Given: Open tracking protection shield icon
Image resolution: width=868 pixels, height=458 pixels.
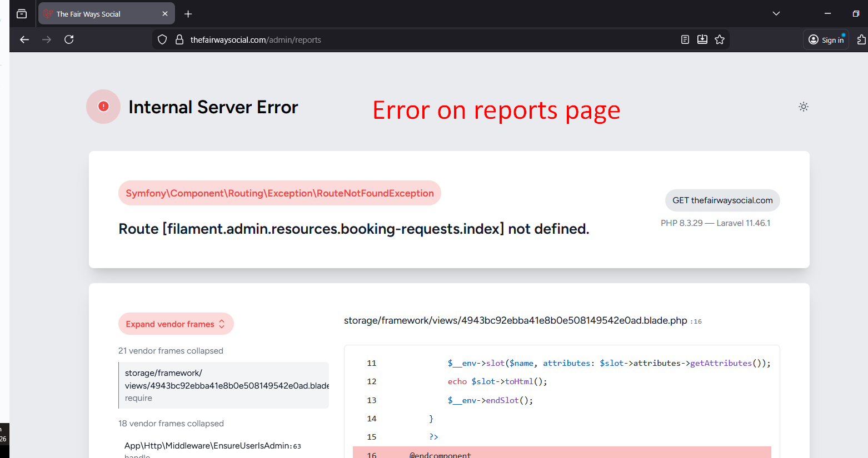Looking at the screenshot, I should (162, 39).
